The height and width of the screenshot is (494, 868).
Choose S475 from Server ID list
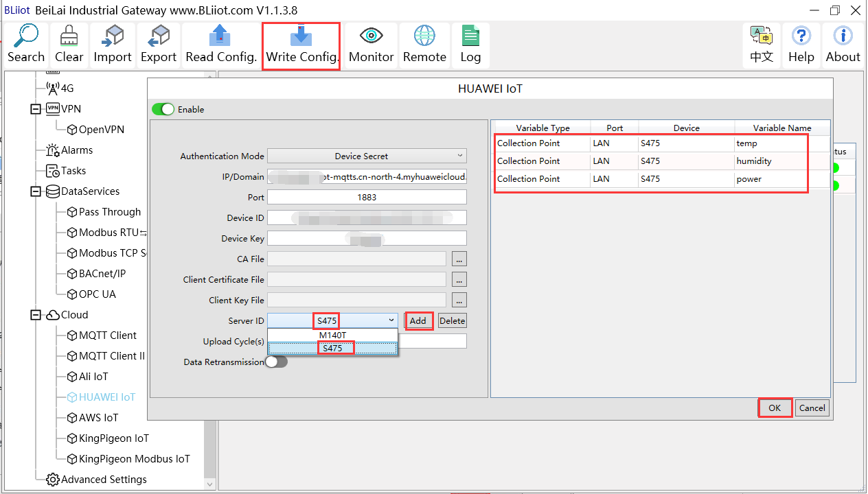pos(332,348)
